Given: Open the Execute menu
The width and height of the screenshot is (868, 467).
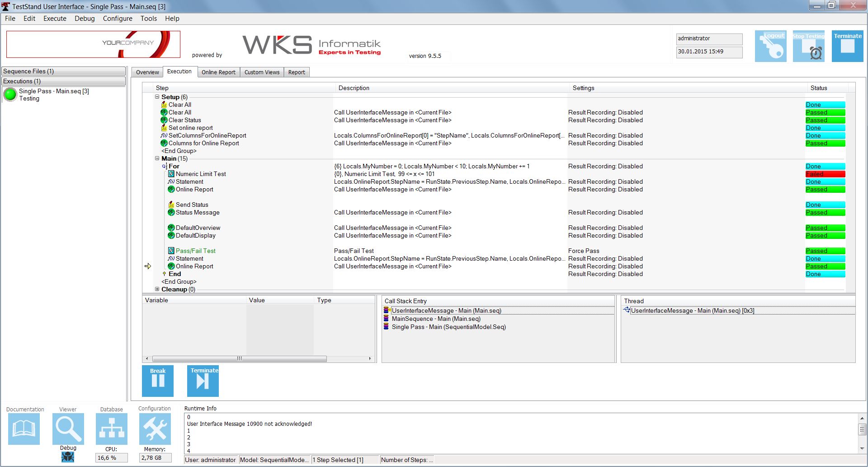Looking at the screenshot, I should click(x=55, y=19).
